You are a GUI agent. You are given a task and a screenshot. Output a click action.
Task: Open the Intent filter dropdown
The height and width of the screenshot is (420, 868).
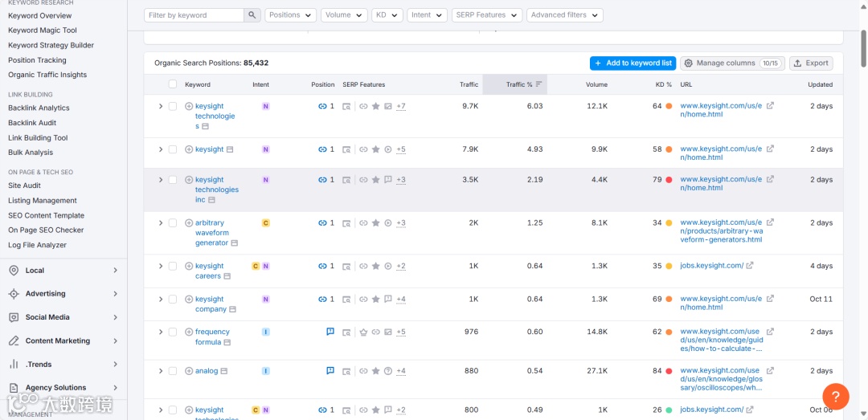427,15
